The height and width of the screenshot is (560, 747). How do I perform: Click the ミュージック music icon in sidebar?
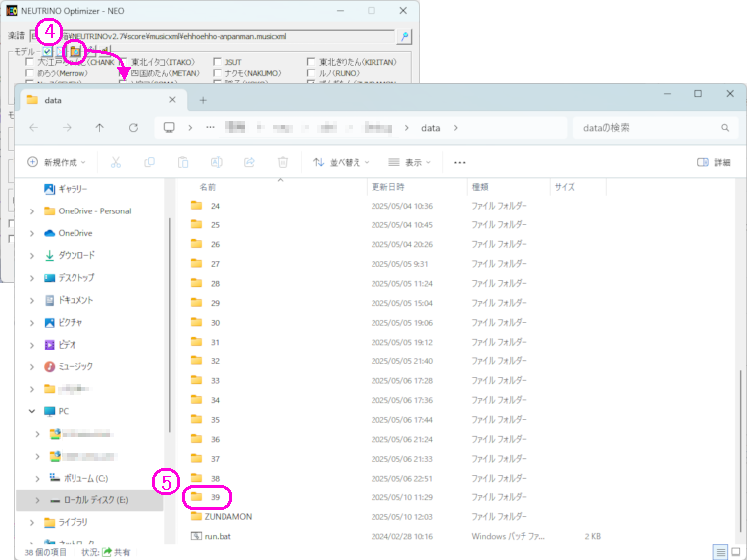tap(49, 366)
